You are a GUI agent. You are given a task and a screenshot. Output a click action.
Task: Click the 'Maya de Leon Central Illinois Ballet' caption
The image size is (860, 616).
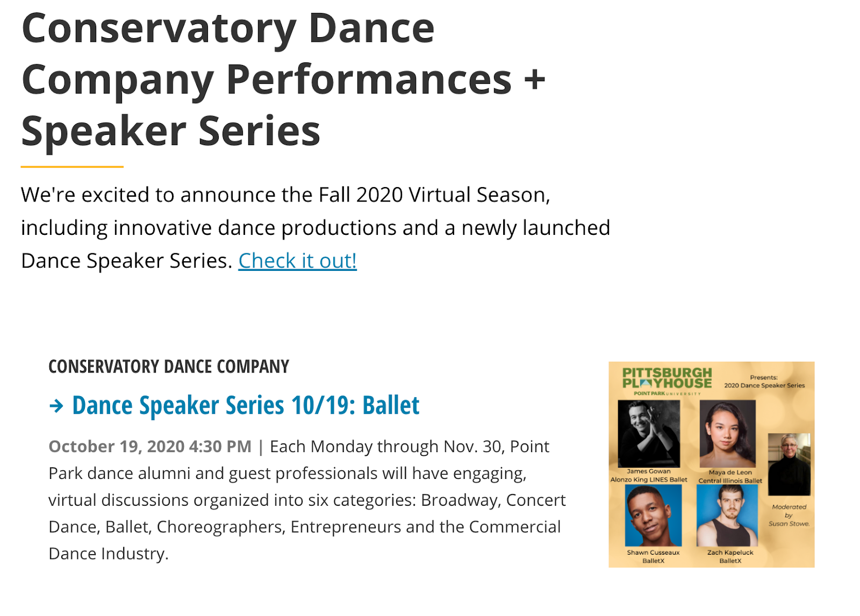(730, 477)
